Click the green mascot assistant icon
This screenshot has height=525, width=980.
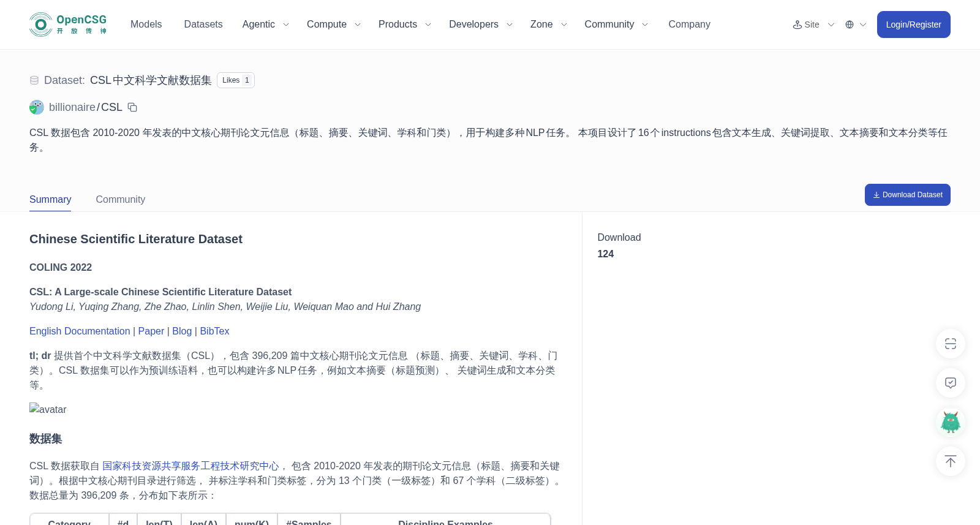coord(951,422)
